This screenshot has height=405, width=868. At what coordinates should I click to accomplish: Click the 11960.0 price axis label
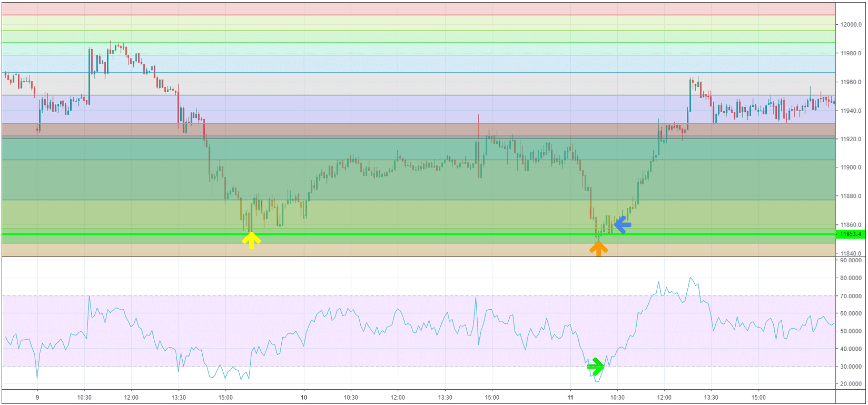tap(851, 82)
